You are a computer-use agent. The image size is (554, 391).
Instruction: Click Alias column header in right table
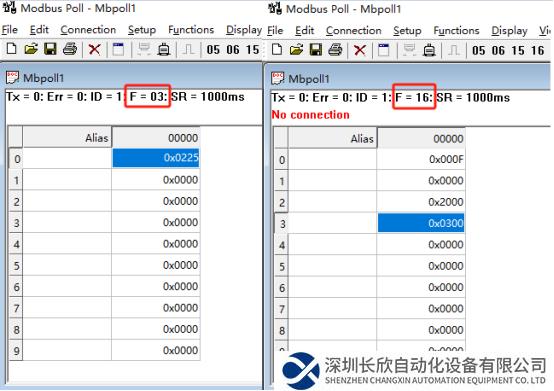click(x=332, y=138)
